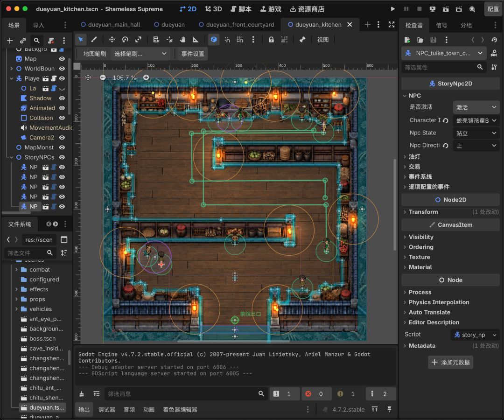Choose the Pan Mode hand tool

[x=182, y=40]
